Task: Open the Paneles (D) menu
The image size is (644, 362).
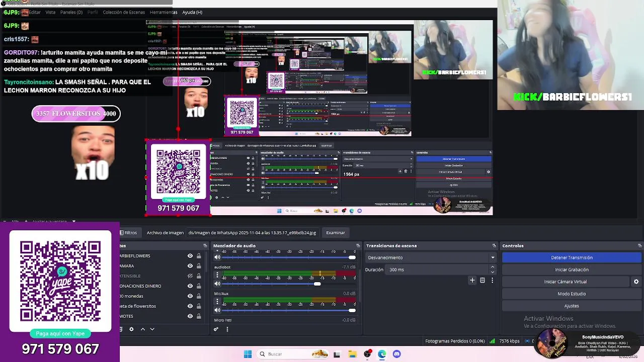Action: 71,12
